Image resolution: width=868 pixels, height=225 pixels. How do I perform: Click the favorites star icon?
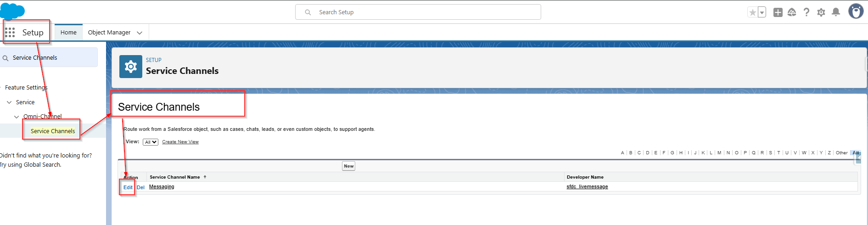(x=752, y=12)
